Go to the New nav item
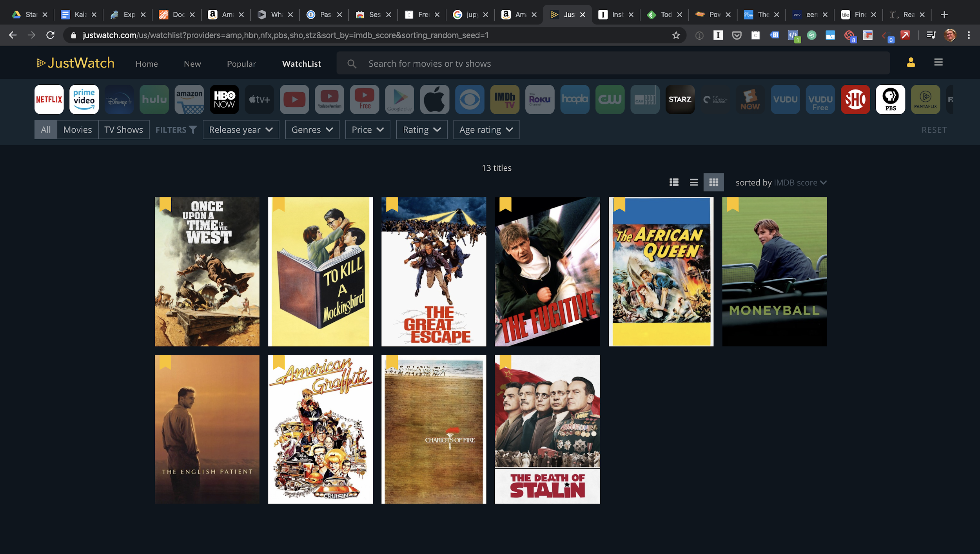This screenshot has height=554, width=980. [192, 64]
